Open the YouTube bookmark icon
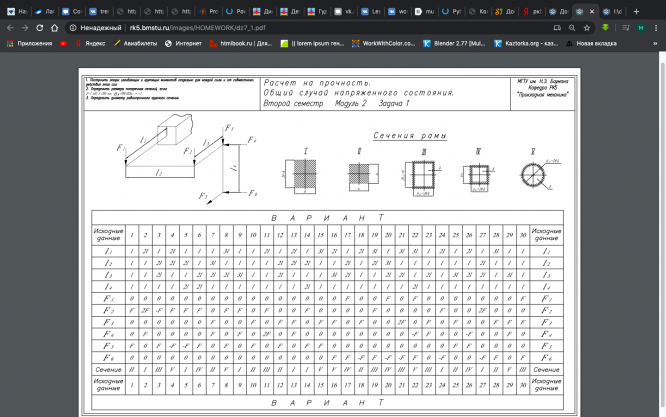666x417 pixels. click(x=63, y=43)
